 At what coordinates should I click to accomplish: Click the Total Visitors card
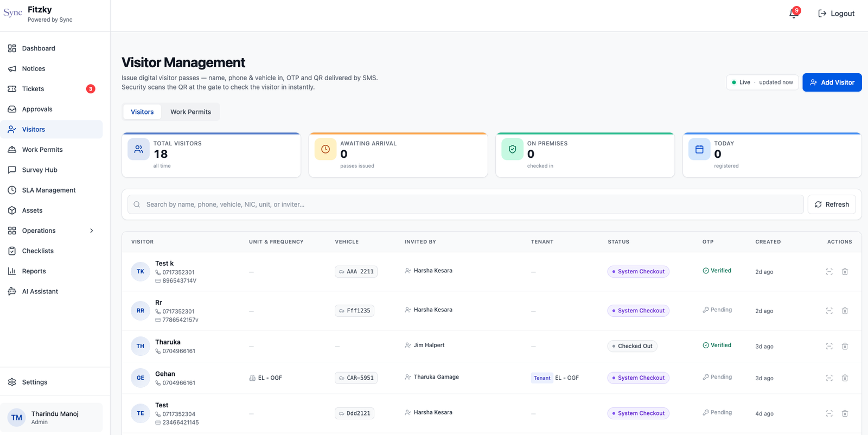tap(211, 155)
